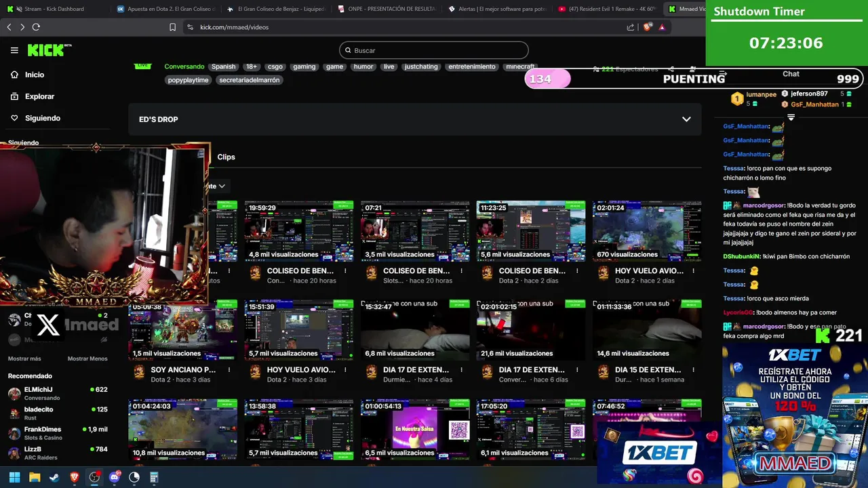Open options menu for HOY VUELO AVIO video from 2 days ago
Screen dimensions: 868x488
point(693,270)
